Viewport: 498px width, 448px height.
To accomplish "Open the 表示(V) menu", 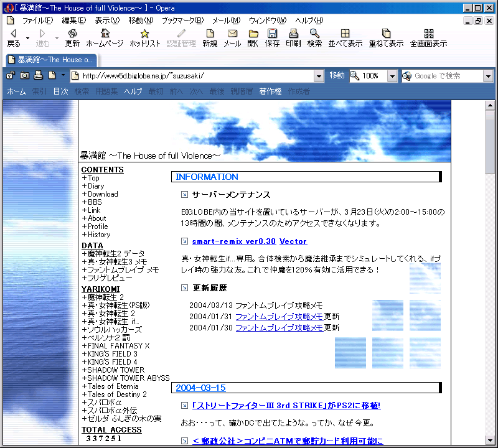I will pos(107,21).
